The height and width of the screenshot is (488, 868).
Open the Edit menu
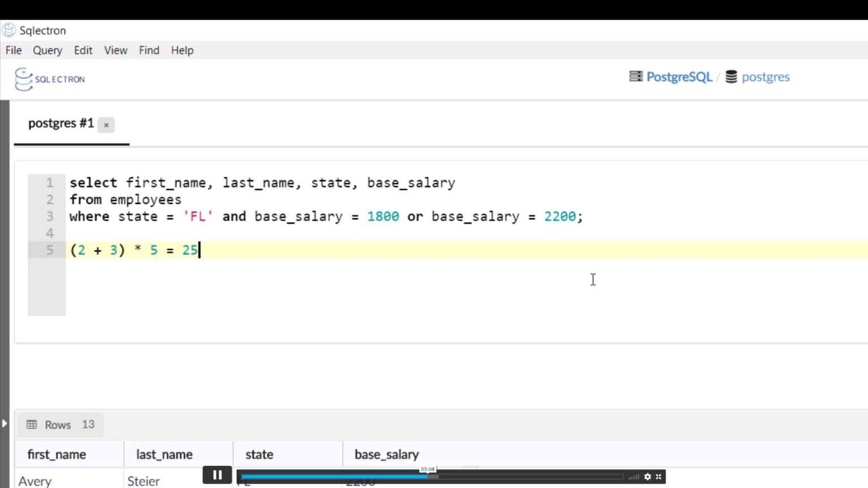(83, 50)
